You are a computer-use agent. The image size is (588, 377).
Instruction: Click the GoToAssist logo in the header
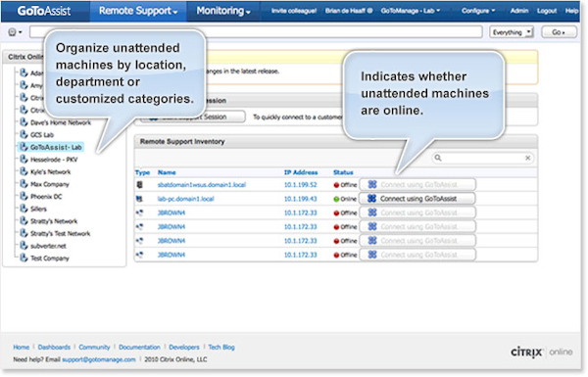44,11
